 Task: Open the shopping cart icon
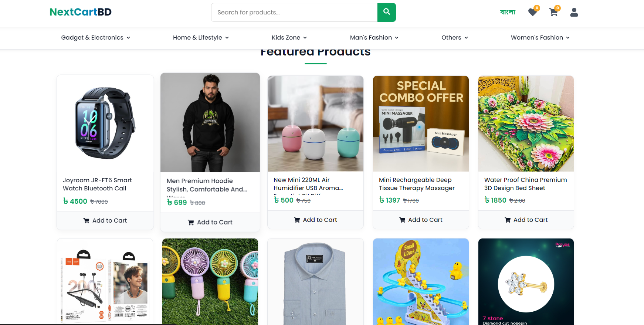(553, 12)
